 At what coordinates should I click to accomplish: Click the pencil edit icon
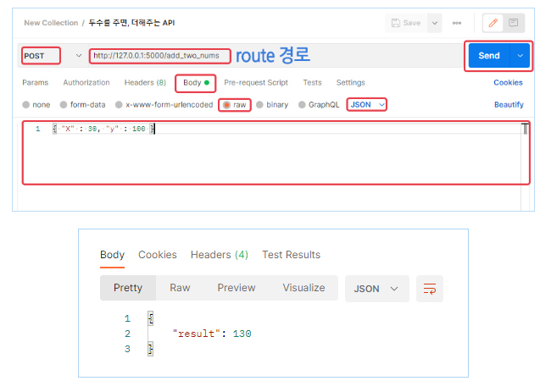493,23
